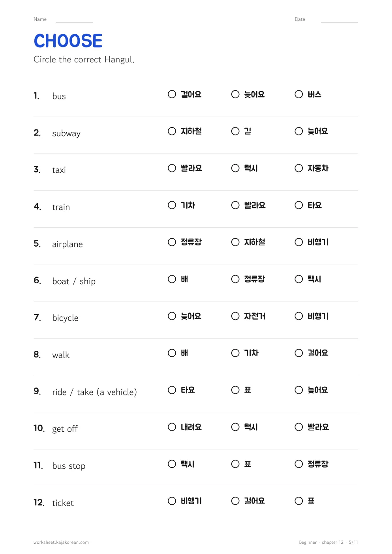The image size is (392, 554).
Task: Click the CHOOSE heading title
Action: tap(68, 41)
